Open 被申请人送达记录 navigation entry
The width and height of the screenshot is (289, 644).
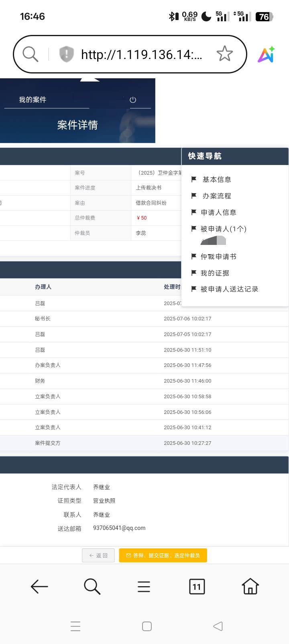[229, 289]
